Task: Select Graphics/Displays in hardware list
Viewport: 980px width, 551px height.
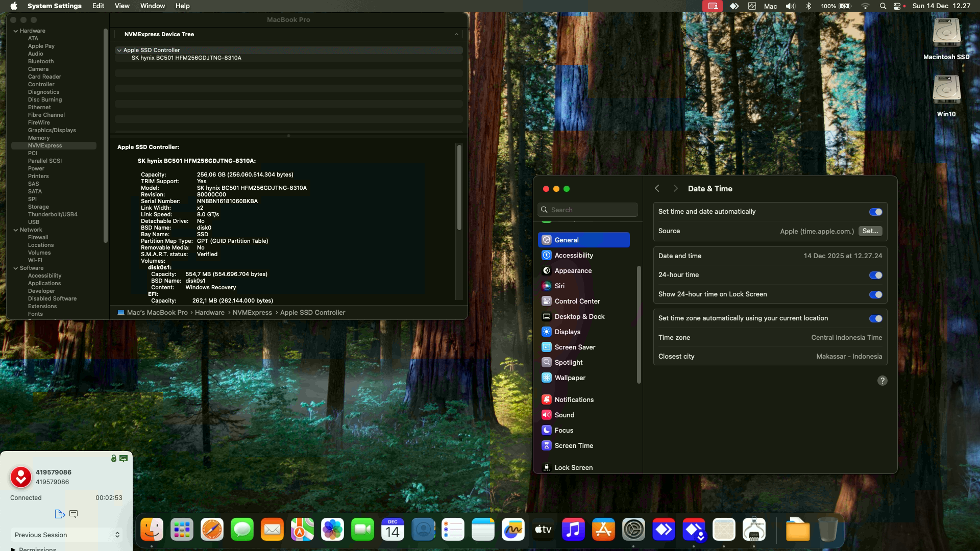Action: coord(52,130)
